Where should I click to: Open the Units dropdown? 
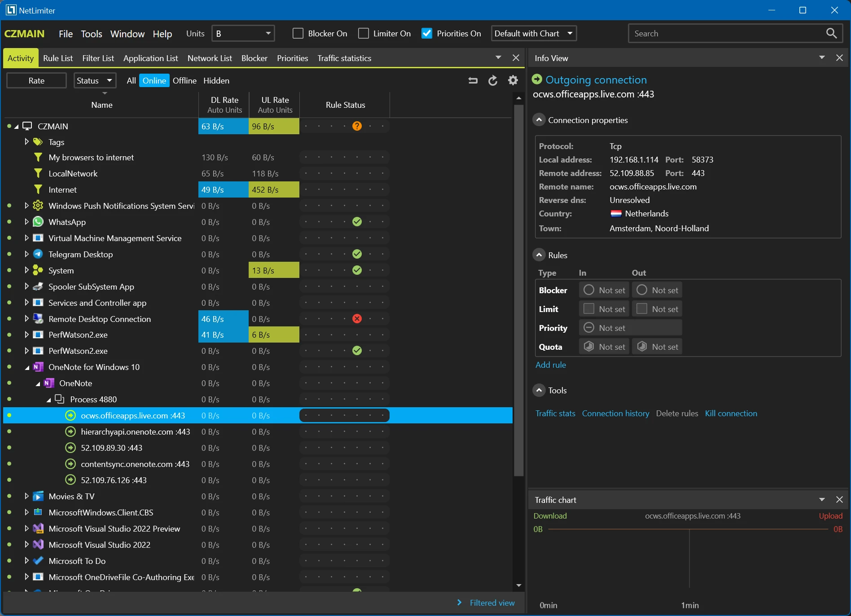click(243, 33)
